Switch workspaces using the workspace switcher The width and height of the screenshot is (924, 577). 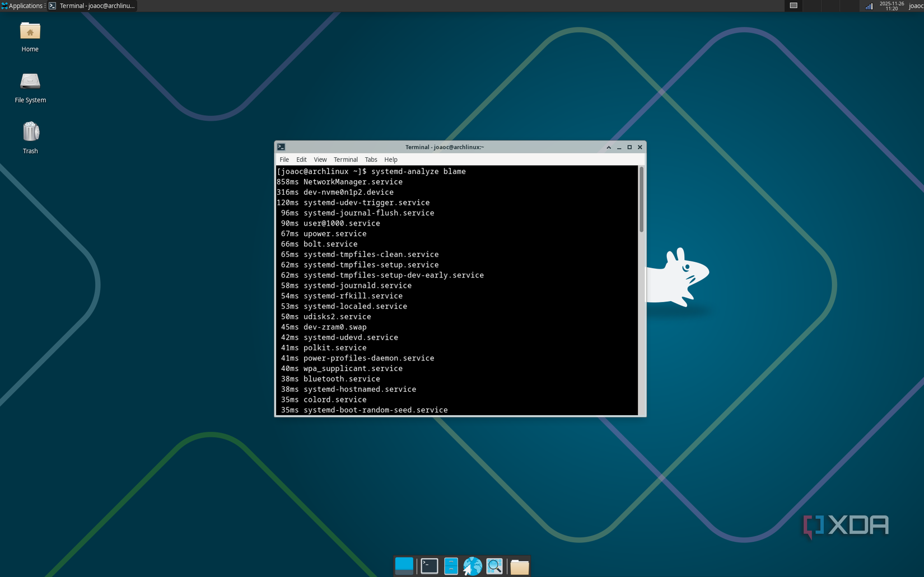click(794, 6)
